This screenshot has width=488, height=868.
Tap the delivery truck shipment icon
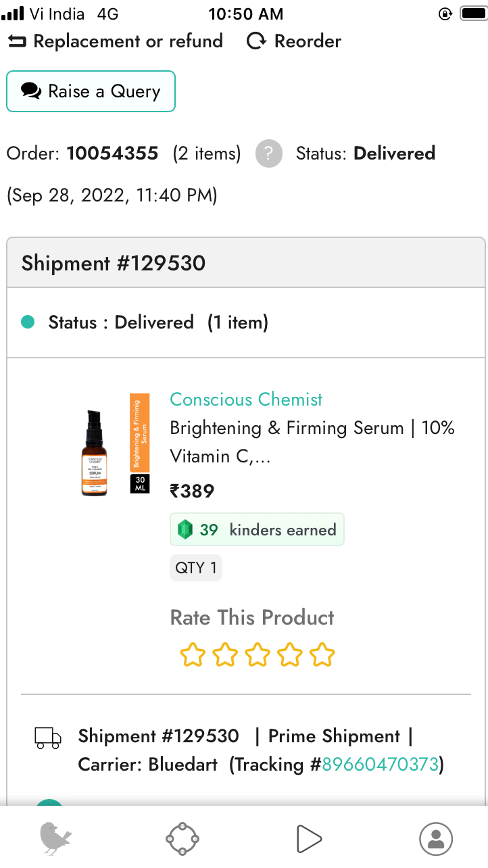pyautogui.click(x=48, y=738)
